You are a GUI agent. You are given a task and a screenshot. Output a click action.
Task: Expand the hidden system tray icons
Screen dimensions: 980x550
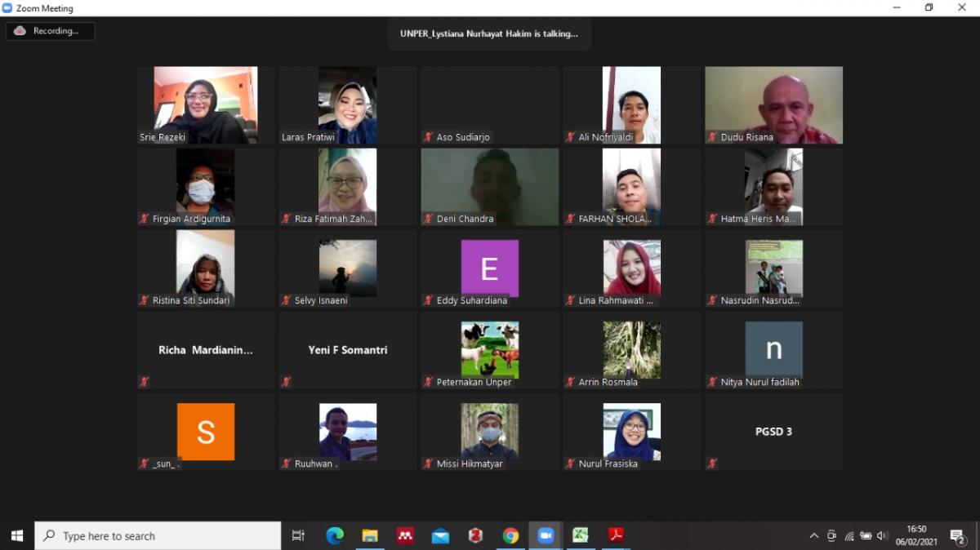(813, 535)
